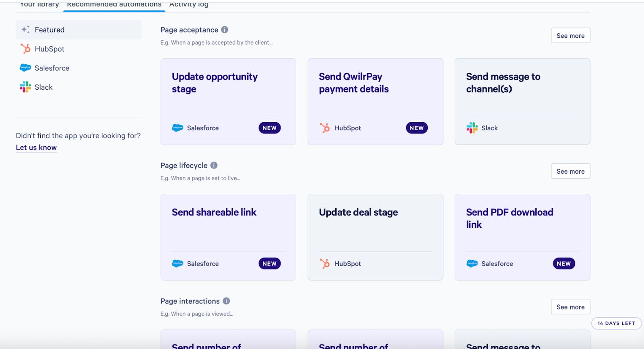Viewport: 644px width, 349px height.
Task: Follow the Let us know link
Action: pos(36,148)
